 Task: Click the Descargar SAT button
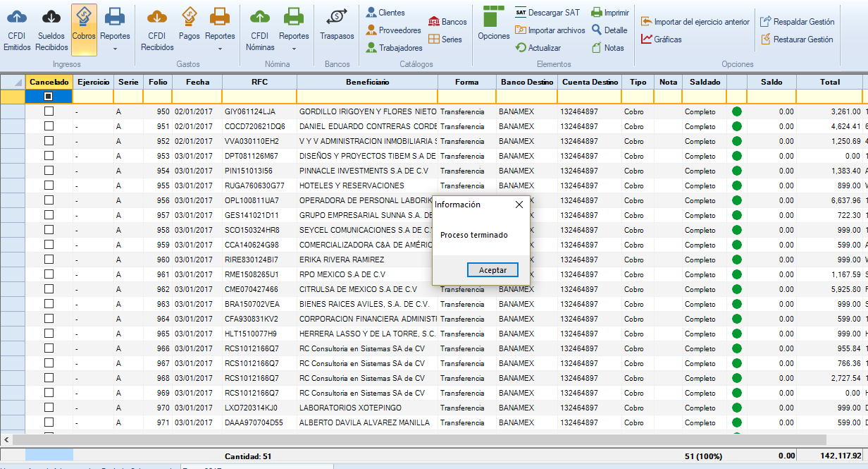547,13
